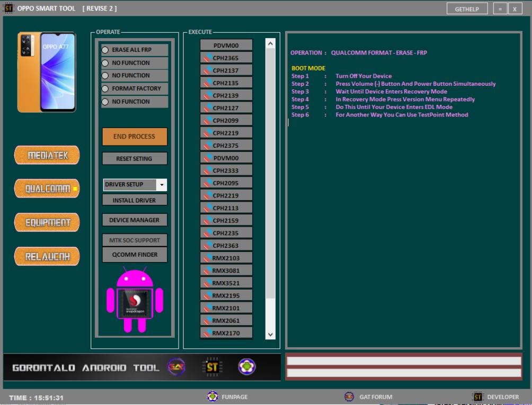The width and height of the screenshot is (532, 405).
Task: Select the ERASE ALL FRP radio button
Action: point(105,50)
